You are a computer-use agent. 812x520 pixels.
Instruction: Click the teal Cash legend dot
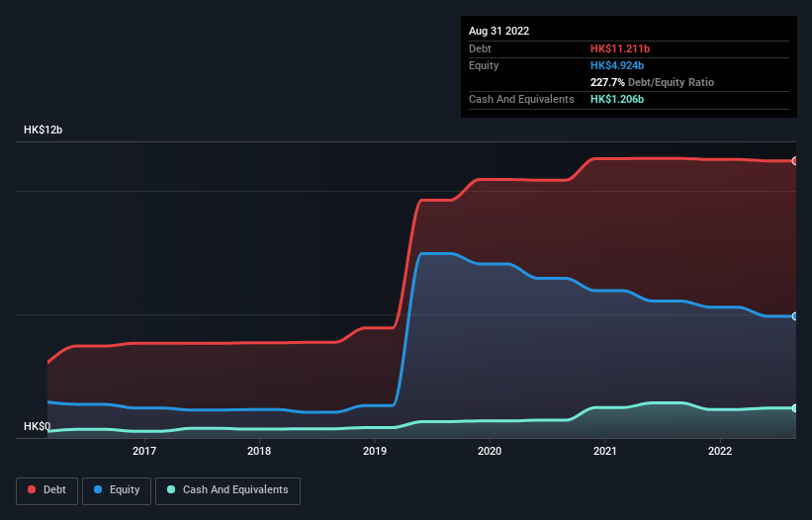point(171,489)
